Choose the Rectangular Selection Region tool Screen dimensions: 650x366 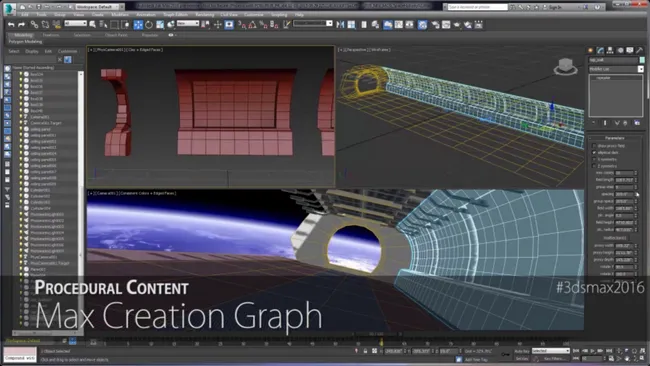coord(114,25)
